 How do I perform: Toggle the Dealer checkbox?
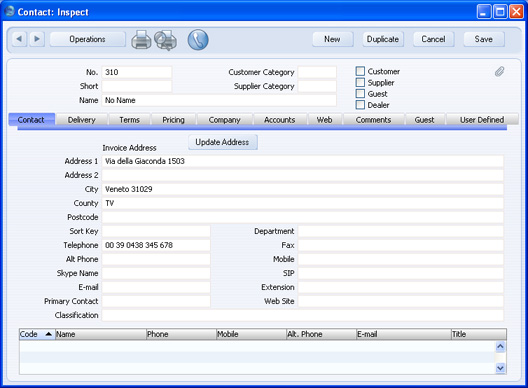[x=360, y=105]
